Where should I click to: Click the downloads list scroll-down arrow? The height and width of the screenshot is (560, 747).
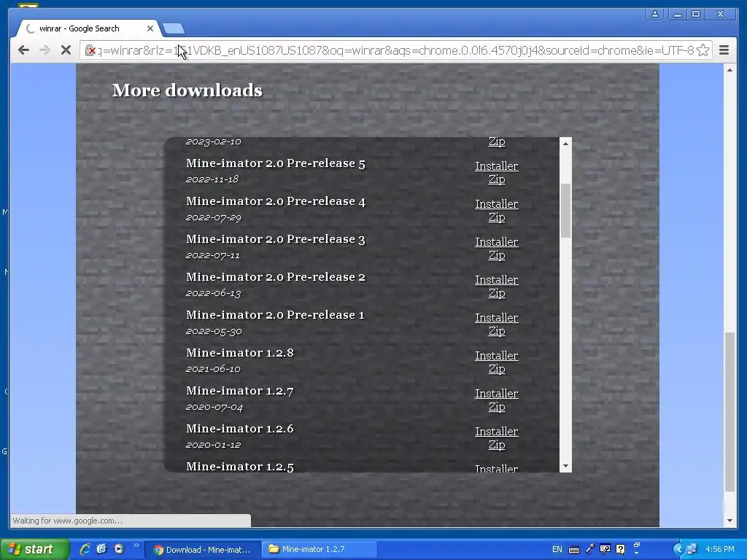pyautogui.click(x=565, y=466)
